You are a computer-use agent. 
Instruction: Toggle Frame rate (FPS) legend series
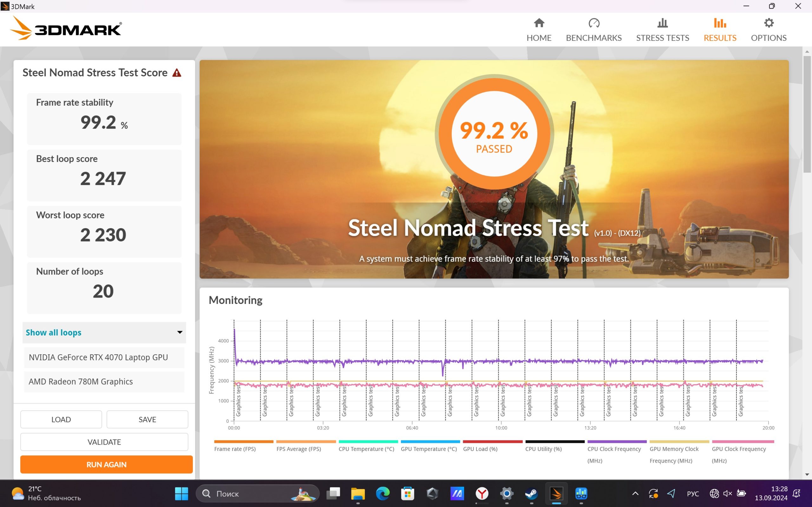[x=235, y=449]
